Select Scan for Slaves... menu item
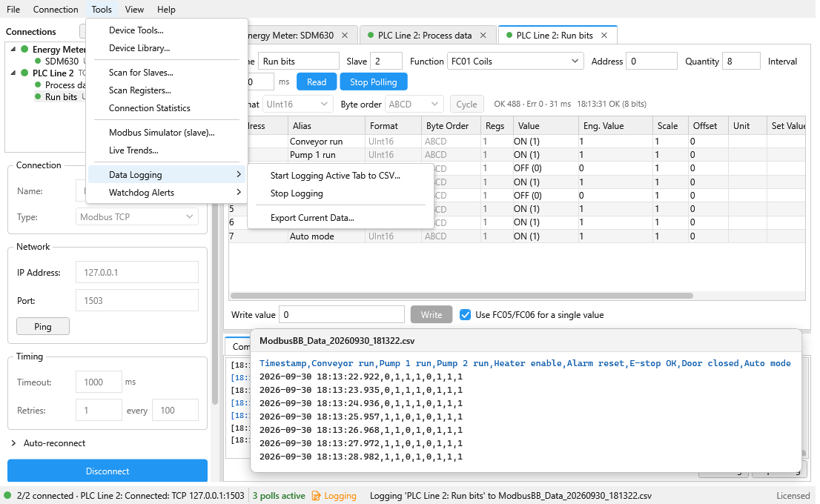The height and width of the screenshot is (504, 820). [166, 73]
